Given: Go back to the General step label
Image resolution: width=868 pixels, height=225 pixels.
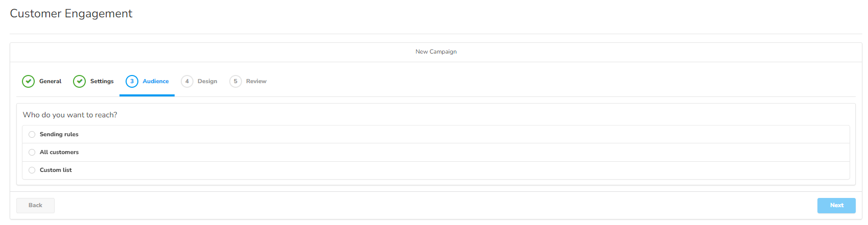Looking at the screenshot, I should (x=50, y=81).
